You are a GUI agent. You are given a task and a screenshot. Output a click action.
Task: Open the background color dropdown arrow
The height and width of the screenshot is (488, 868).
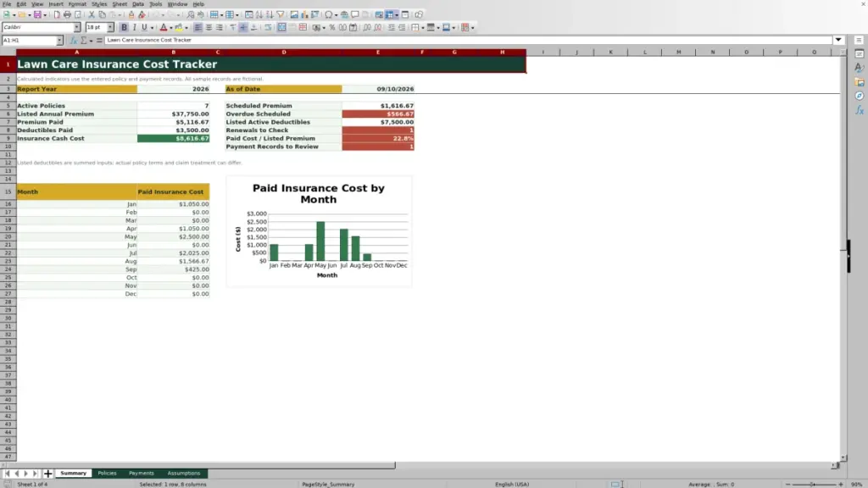[186, 27]
